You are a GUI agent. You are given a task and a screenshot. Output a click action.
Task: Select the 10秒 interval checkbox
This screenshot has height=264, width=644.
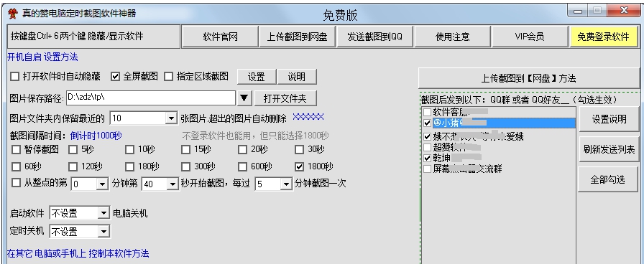[129, 150]
